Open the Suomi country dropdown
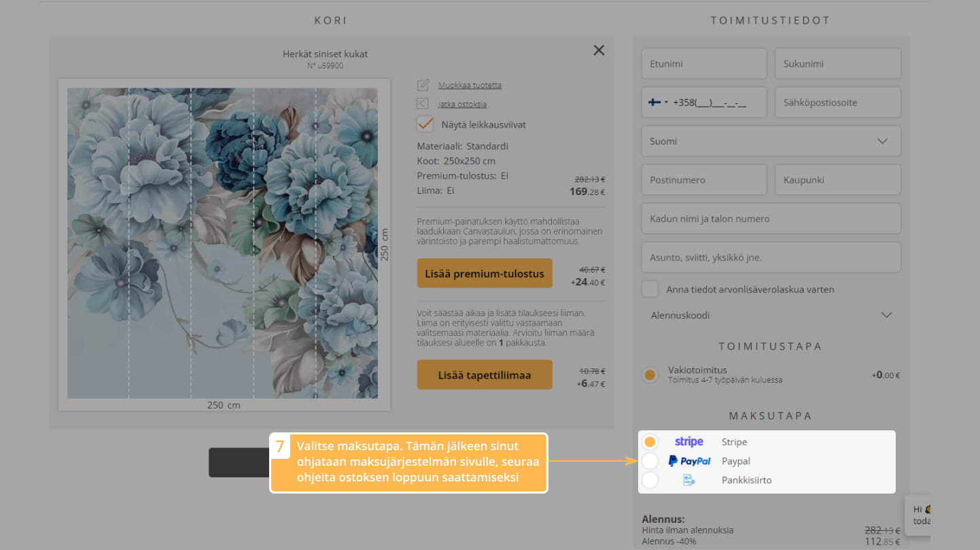Image resolution: width=980 pixels, height=550 pixels. [771, 141]
